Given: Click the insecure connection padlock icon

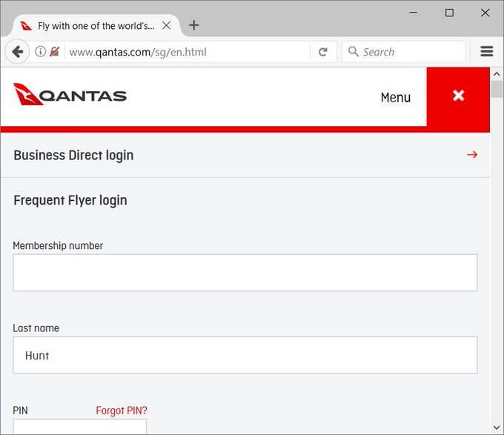Looking at the screenshot, I should pyautogui.click(x=54, y=51).
